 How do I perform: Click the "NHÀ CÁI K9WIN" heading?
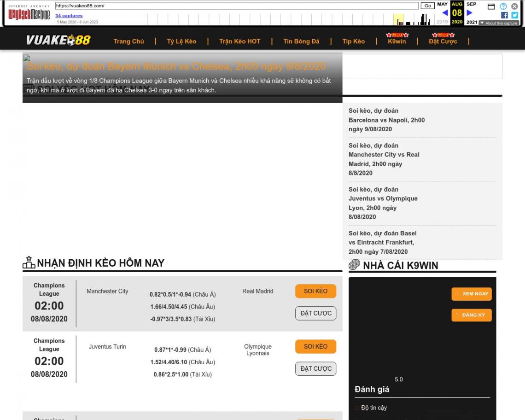(401, 265)
